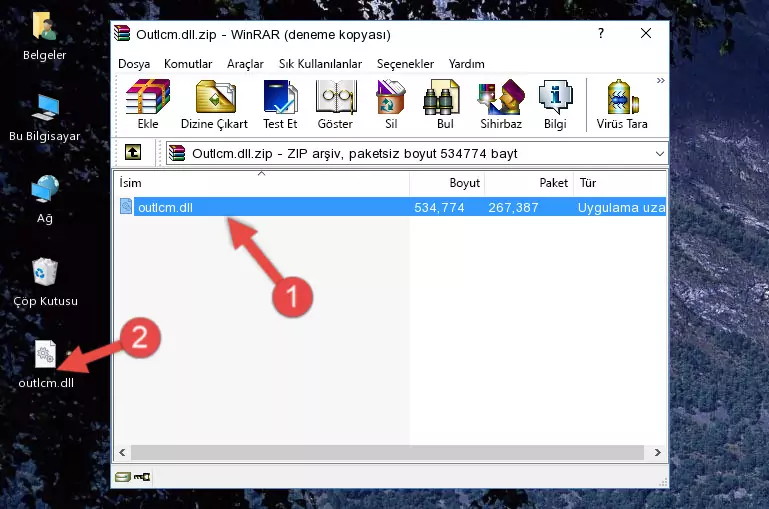The width and height of the screenshot is (769, 509).
Task: Select the Bu Bilgisayar desktop icon
Action: (44, 118)
